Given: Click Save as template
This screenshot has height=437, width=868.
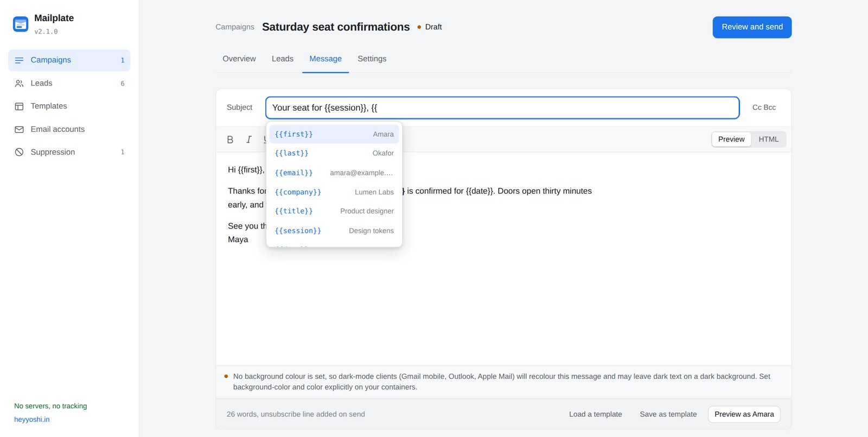Looking at the screenshot, I should tap(668, 414).
